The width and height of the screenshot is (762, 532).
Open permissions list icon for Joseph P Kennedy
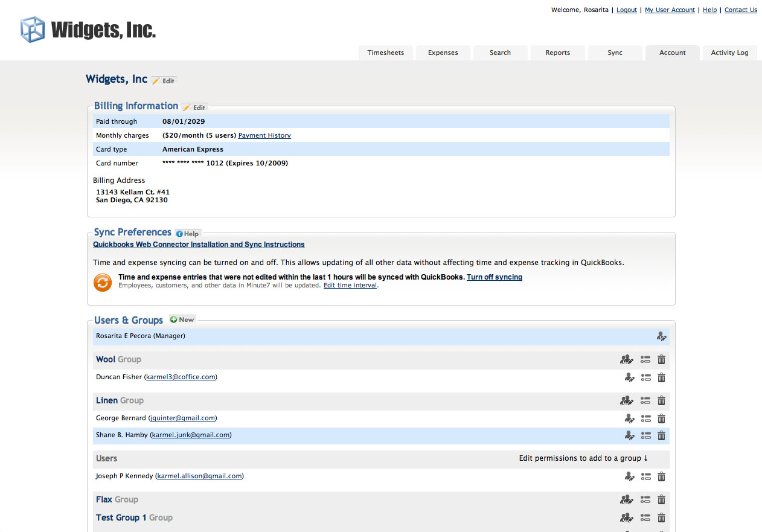(645, 476)
